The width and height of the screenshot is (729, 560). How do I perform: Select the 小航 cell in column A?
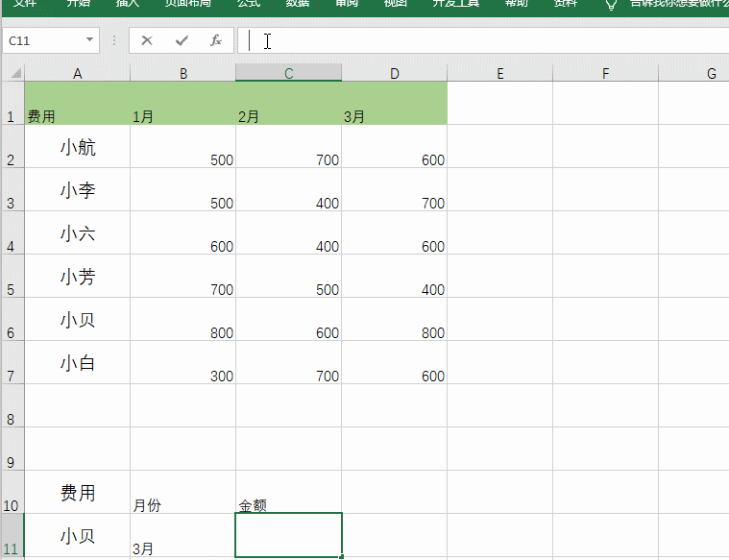78,147
